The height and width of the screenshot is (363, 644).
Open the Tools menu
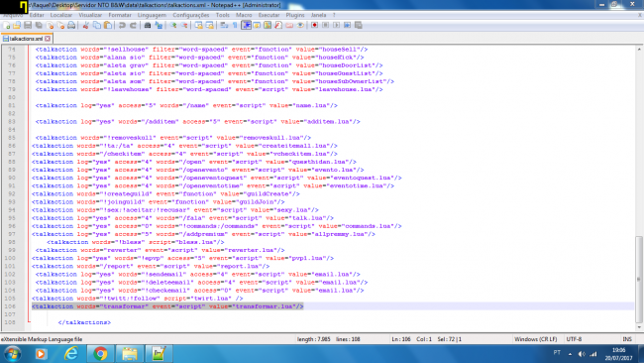pyautogui.click(x=223, y=15)
